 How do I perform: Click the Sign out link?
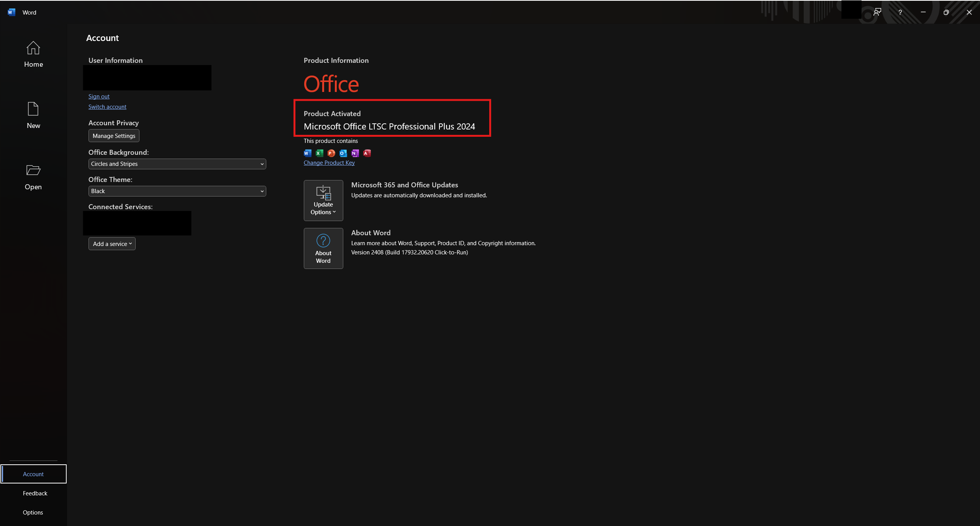[99, 97]
